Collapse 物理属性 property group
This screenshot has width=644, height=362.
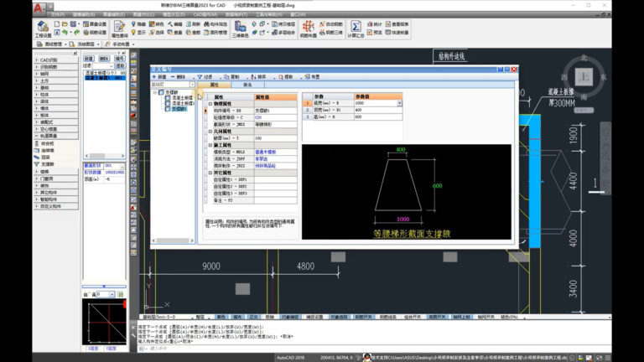pos(210,104)
